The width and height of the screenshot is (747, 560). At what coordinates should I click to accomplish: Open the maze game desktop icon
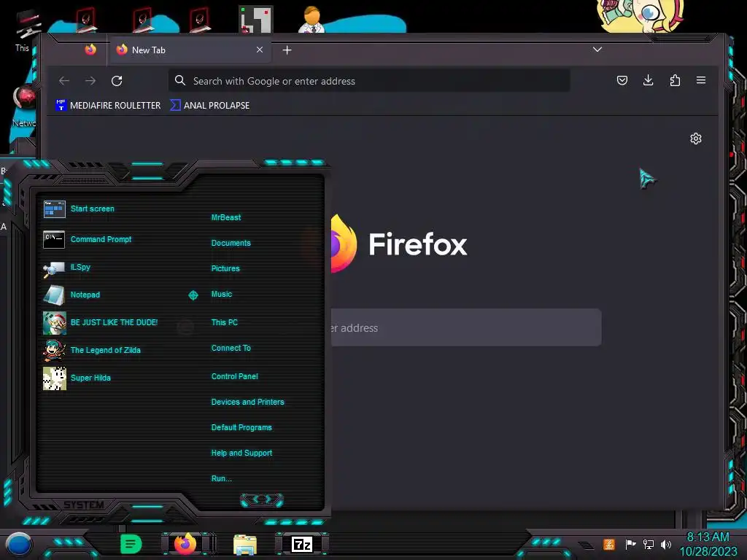click(x=256, y=19)
